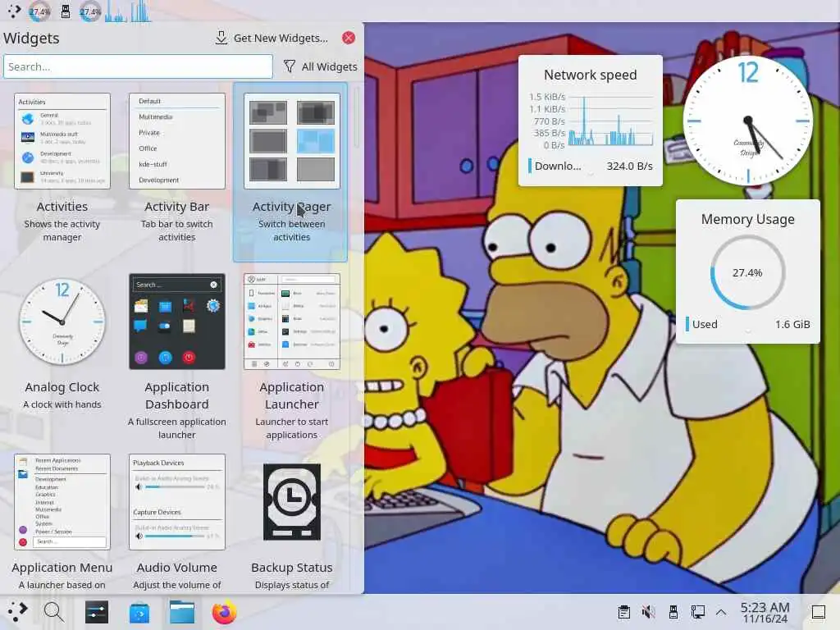Open removable devices icon in system tray

[x=673, y=612]
